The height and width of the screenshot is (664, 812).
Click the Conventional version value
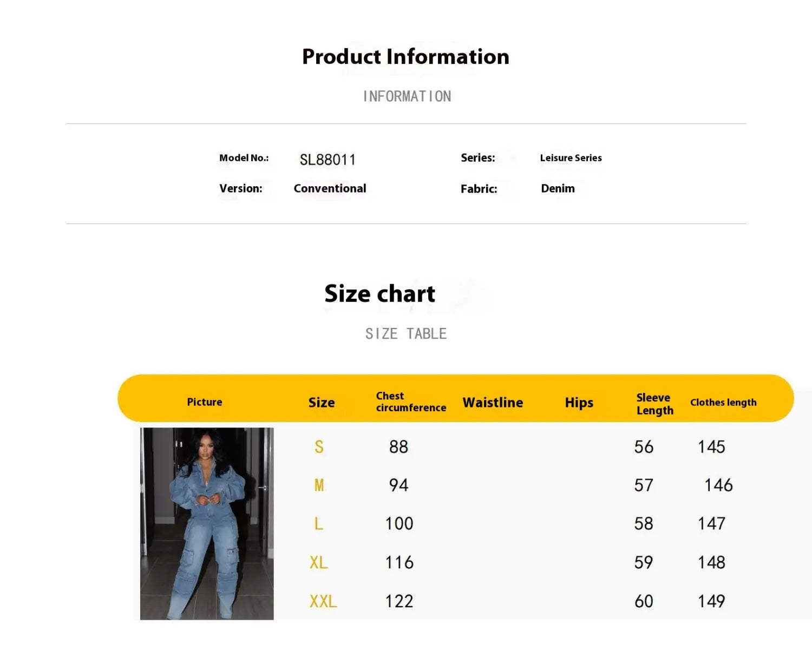[x=330, y=188]
